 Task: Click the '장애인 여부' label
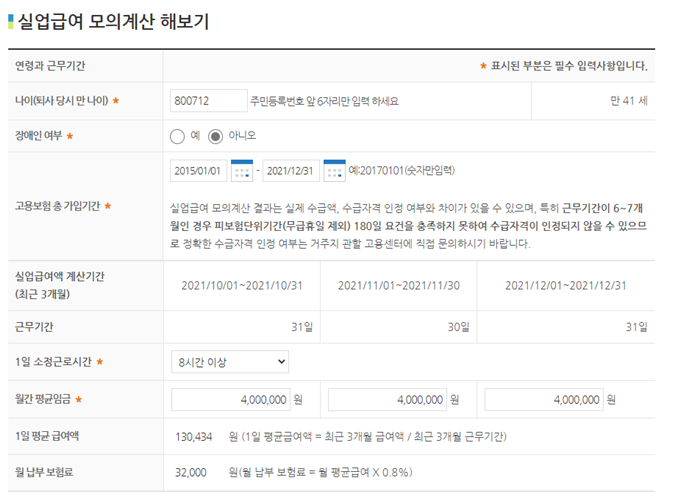[39, 136]
